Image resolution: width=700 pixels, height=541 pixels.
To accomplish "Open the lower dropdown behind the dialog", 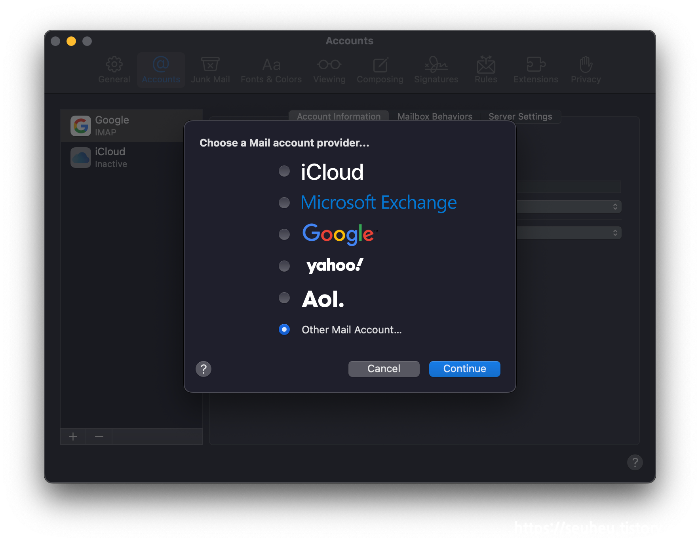I will tap(569, 233).
